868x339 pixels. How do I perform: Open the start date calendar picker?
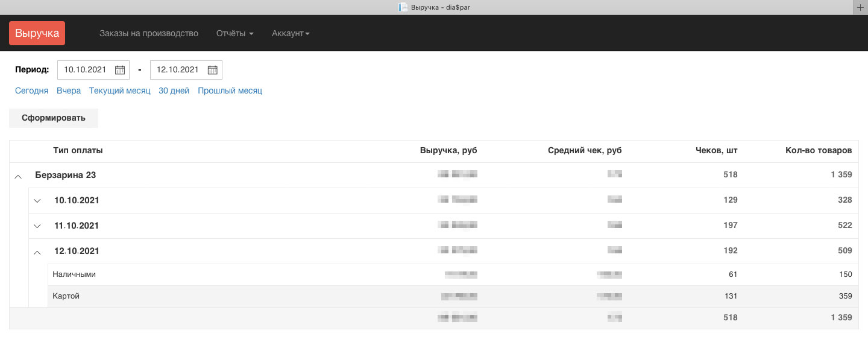coord(120,70)
